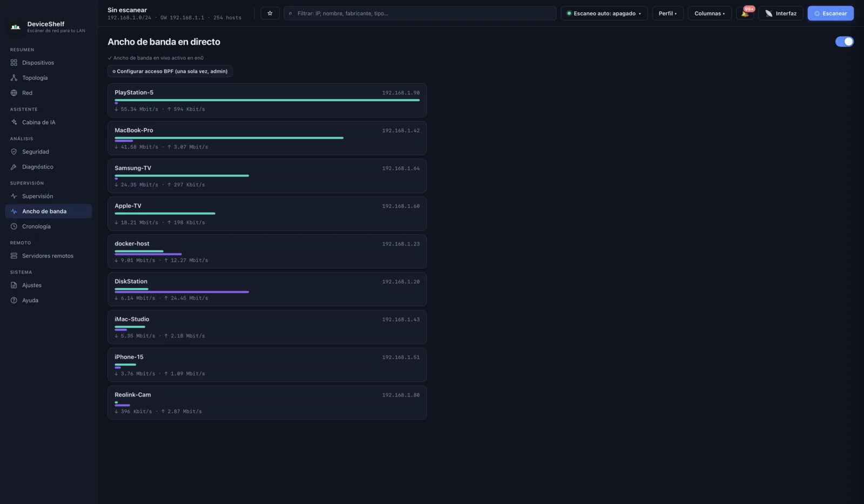864x504 pixels.
Task: Click the satellite icon on Interfaz button
Action: click(x=769, y=13)
